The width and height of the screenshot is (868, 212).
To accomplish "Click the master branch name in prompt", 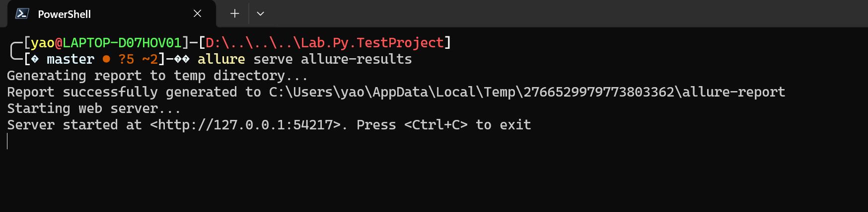I will pos(71,59).
